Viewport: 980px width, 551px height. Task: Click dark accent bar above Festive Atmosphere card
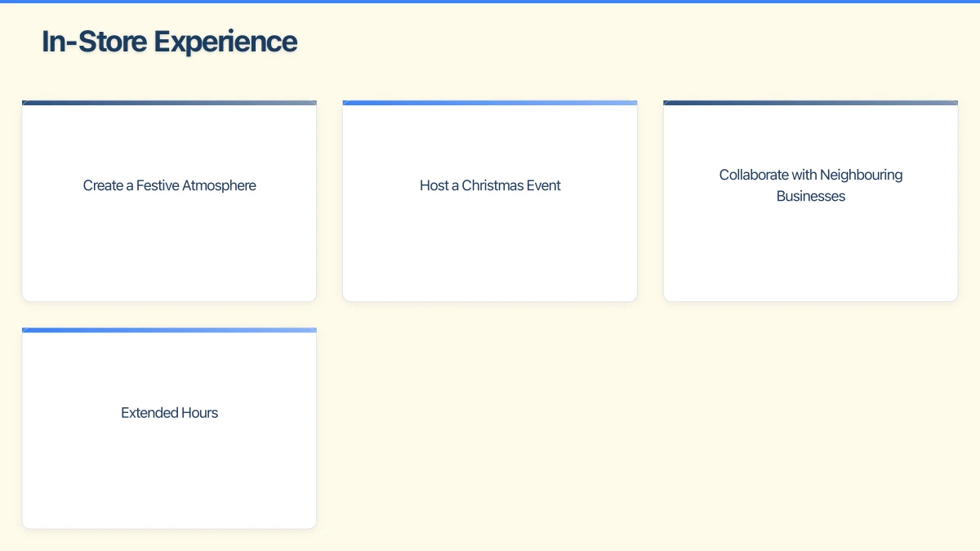coord(169,103)
